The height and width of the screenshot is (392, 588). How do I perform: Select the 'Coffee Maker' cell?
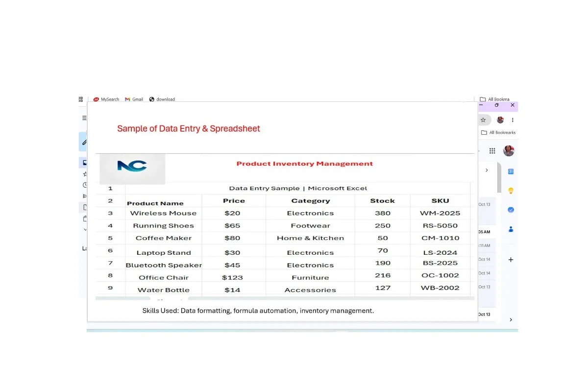click(164, 238)
